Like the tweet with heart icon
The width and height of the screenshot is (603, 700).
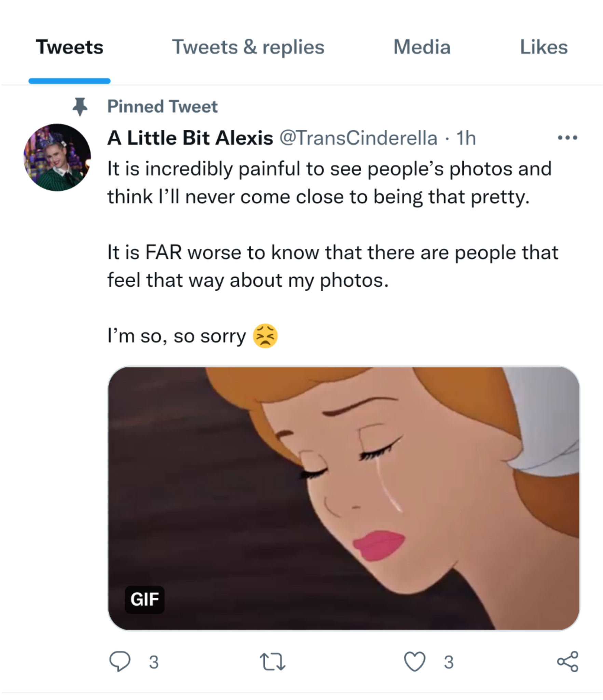click(415, 662)
